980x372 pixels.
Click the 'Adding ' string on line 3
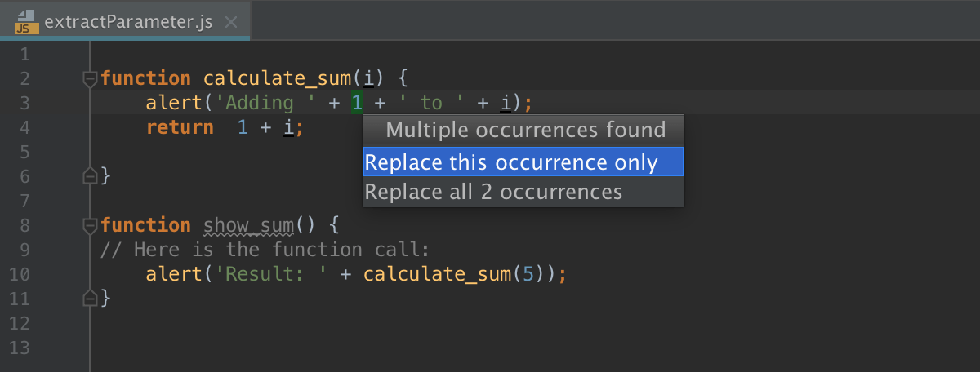237,103
